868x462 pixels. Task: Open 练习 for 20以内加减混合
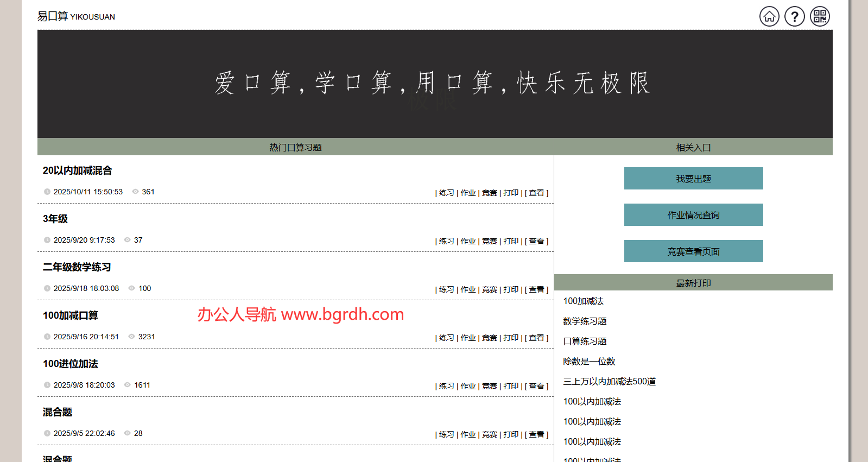(446, 193)
